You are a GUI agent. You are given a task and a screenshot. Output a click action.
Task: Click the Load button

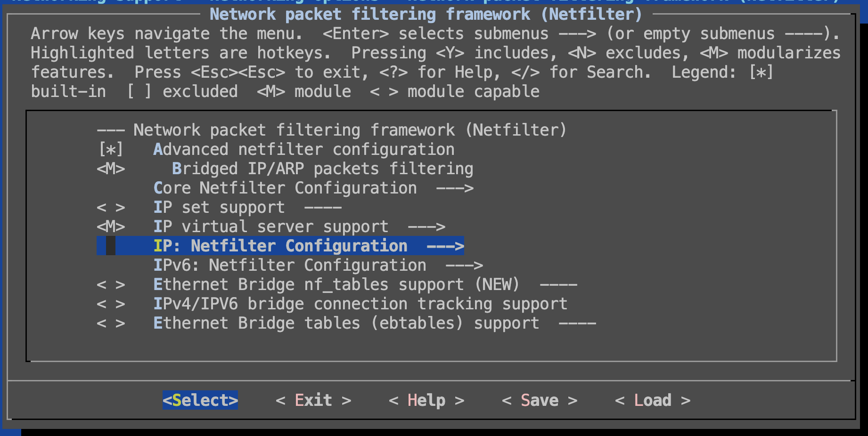point(652,400)
